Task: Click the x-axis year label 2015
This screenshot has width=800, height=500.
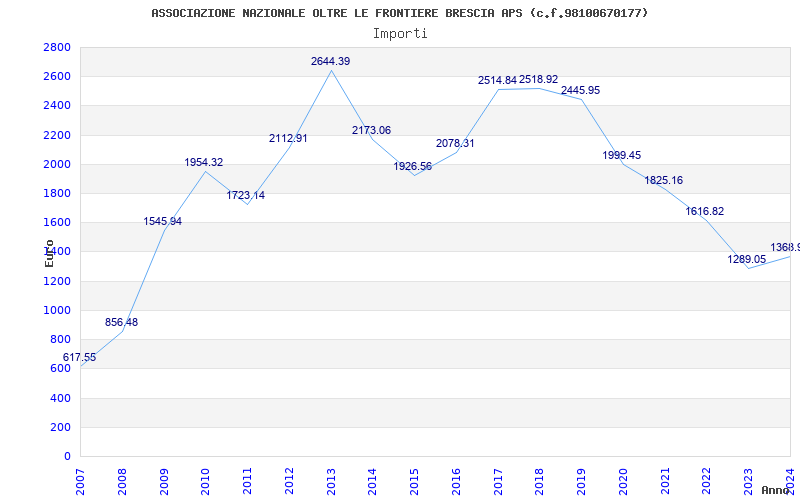Action: tap(415, 482)
